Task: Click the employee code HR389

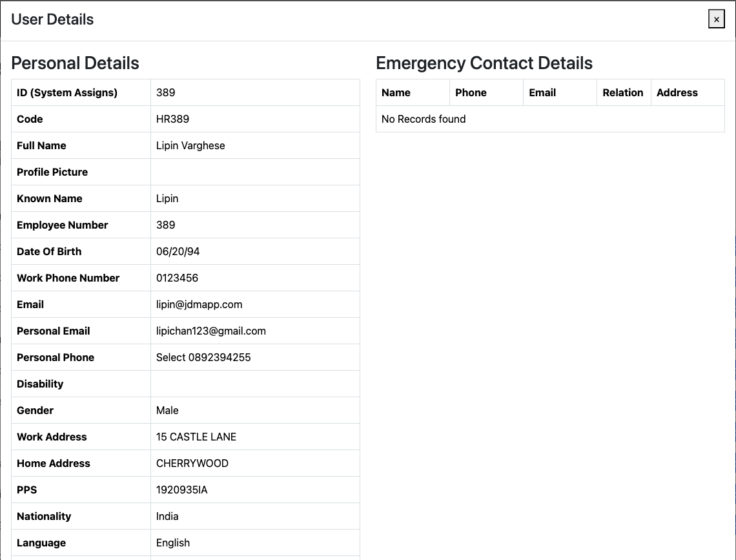Action: (x=172, y=119)
